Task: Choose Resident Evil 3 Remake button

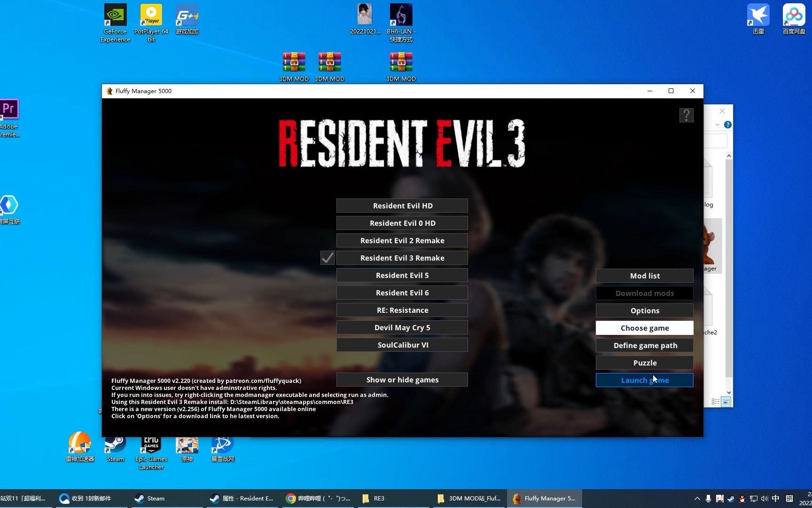Action: pyautogui.click(x=402, y=258)
